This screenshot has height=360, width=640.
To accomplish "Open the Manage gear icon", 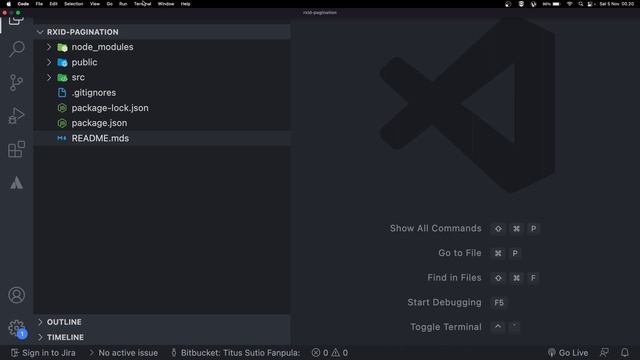I will click(17, 328).
